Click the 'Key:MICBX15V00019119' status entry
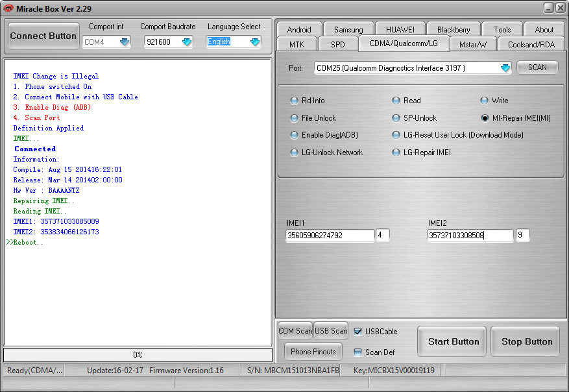Screen dimensions: 569x392 (394, 370)
